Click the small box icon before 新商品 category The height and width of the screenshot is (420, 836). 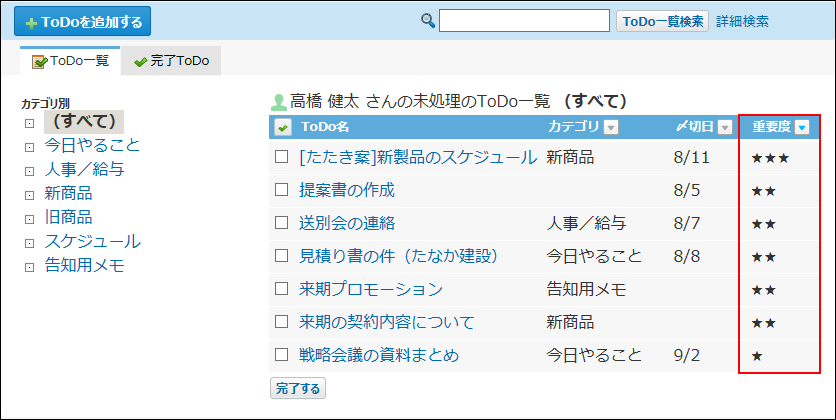tap(29, 196)
